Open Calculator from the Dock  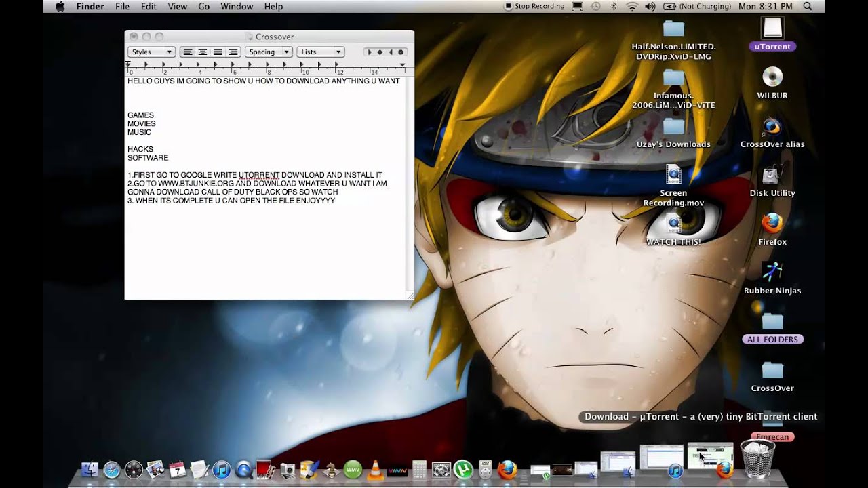pyautogui.click(x=419, y=469)
